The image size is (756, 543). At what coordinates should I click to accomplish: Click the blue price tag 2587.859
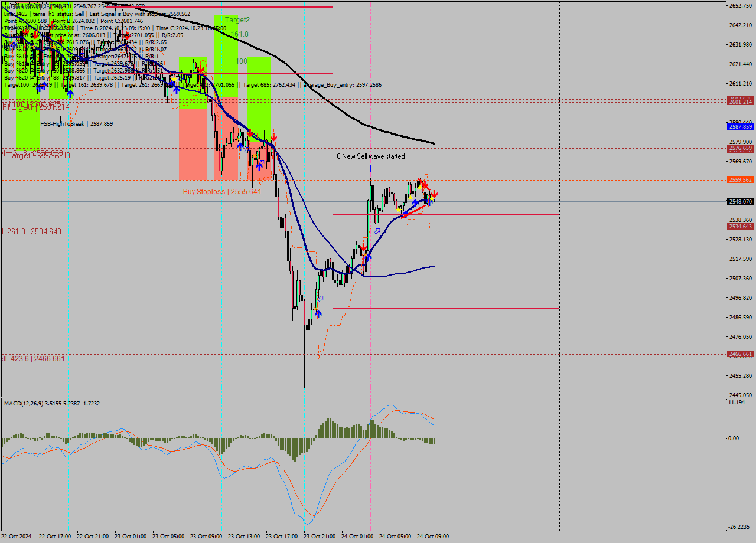click(741, 127)
